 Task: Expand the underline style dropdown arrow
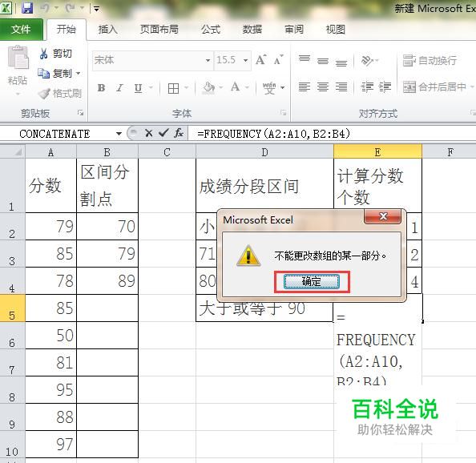[151, 88]
